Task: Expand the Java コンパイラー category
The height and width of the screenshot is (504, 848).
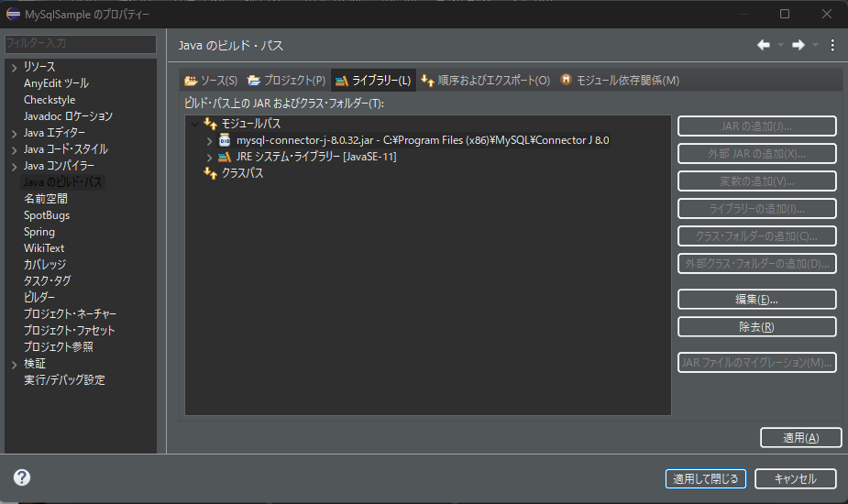Action: (x=14, y=167)
